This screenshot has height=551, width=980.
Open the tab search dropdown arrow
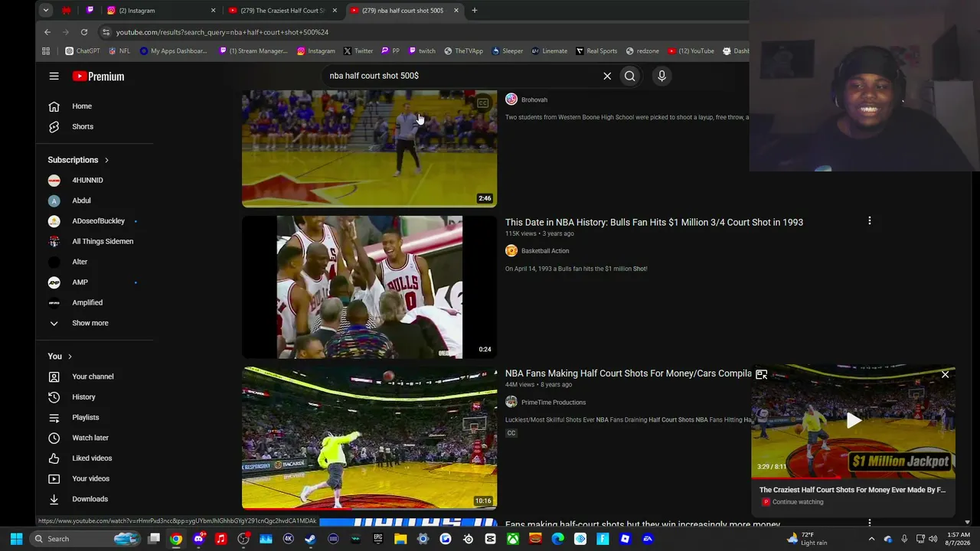[46, 11]
